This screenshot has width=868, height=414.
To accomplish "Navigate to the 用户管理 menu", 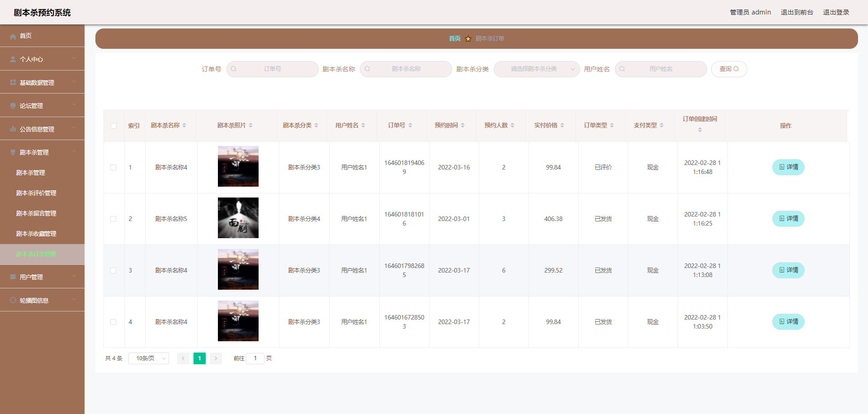I will 30,276.
